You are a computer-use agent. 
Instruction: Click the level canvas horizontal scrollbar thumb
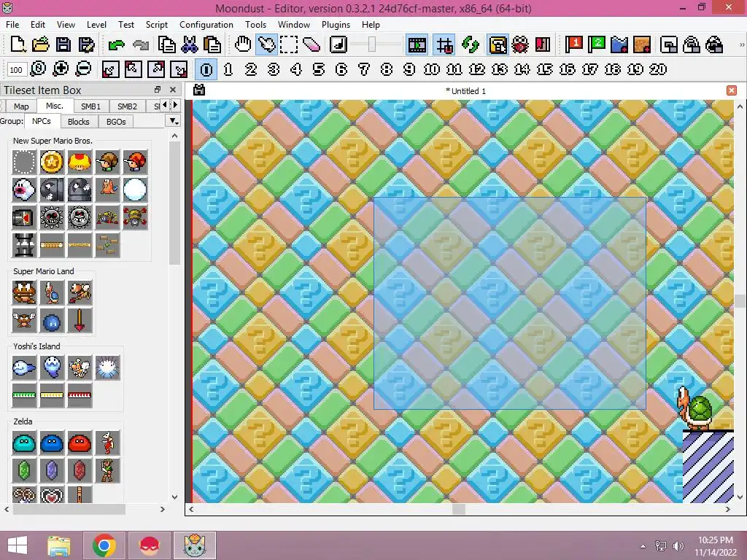[458, 509]
